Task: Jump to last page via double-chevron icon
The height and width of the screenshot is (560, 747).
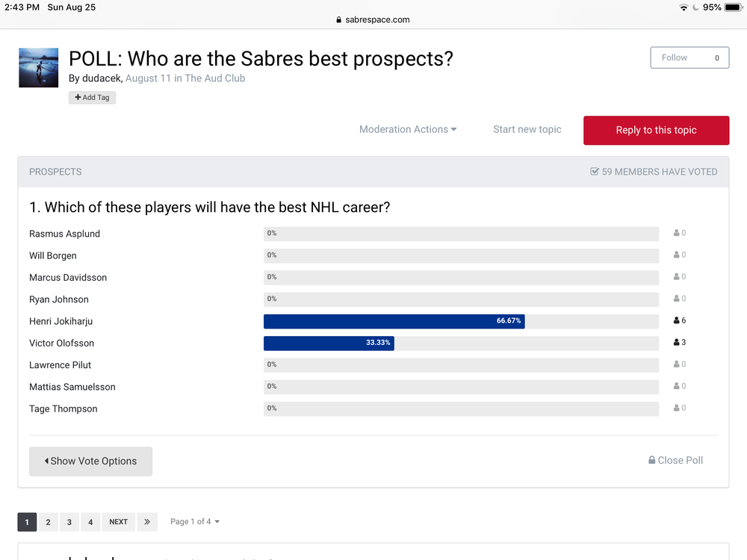Action: click(147, 522)
